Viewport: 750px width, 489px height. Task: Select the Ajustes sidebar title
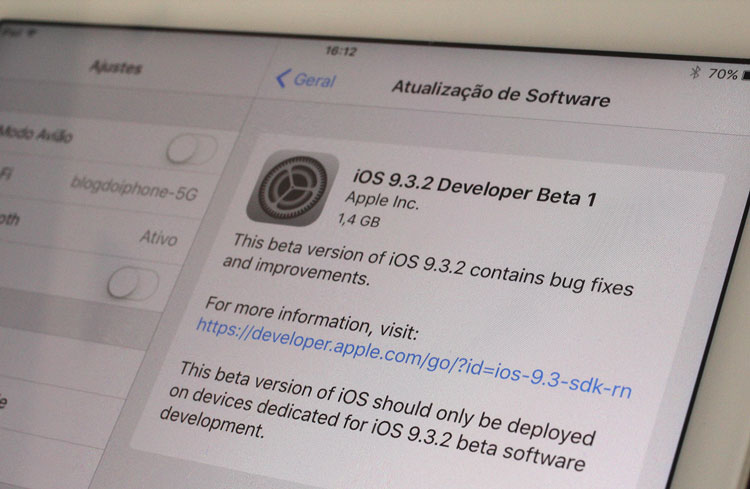116,67
